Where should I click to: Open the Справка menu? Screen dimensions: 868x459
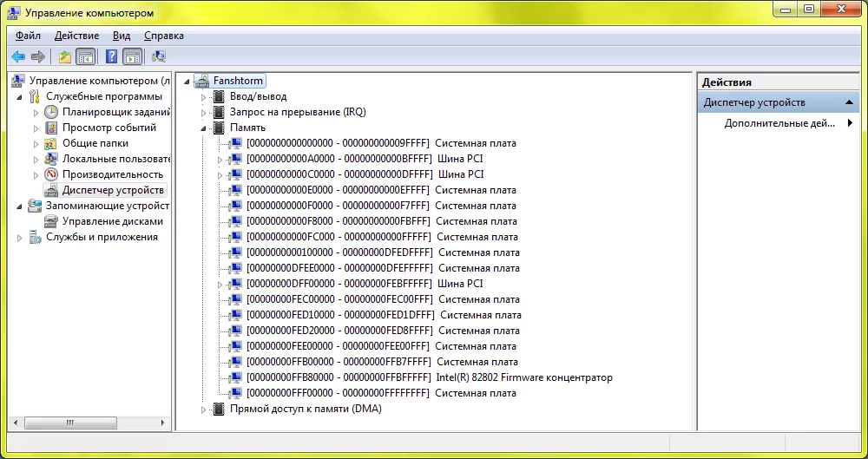[164, 36]
